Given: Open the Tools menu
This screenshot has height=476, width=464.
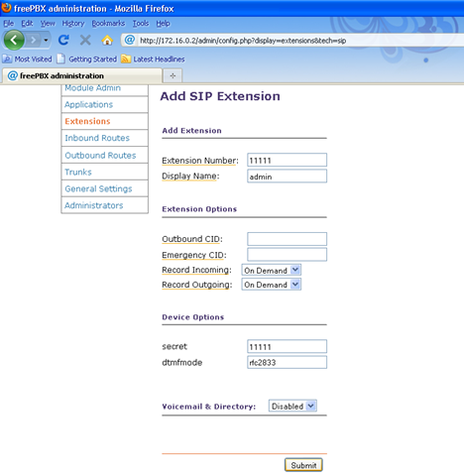Looking at the screenshot, I should click(x=141, y=24).
